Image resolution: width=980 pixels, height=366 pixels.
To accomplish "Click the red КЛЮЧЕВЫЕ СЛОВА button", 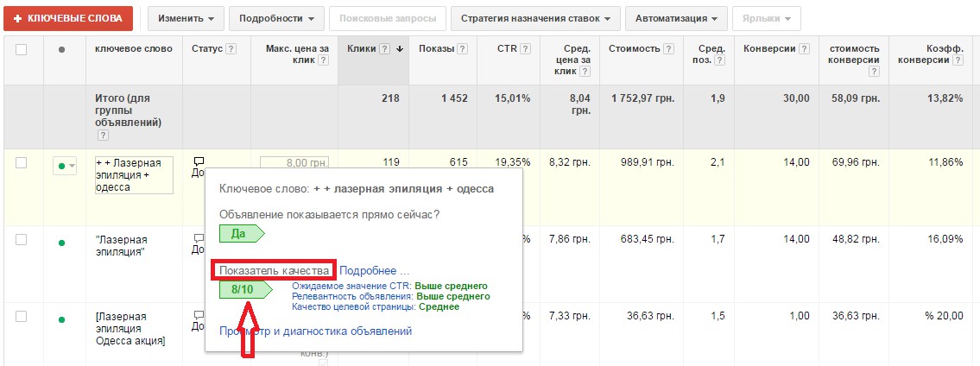I will [x=68, y=18].
